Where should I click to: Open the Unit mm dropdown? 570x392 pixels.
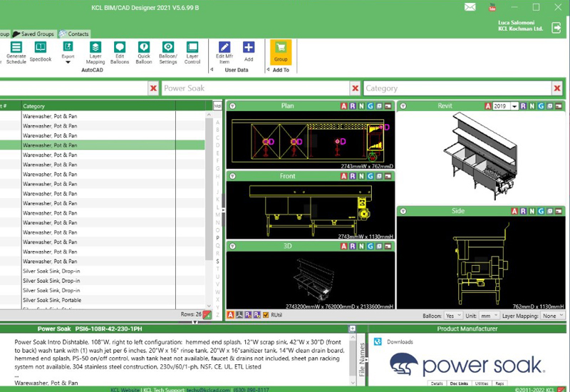[x=489, y=315]
